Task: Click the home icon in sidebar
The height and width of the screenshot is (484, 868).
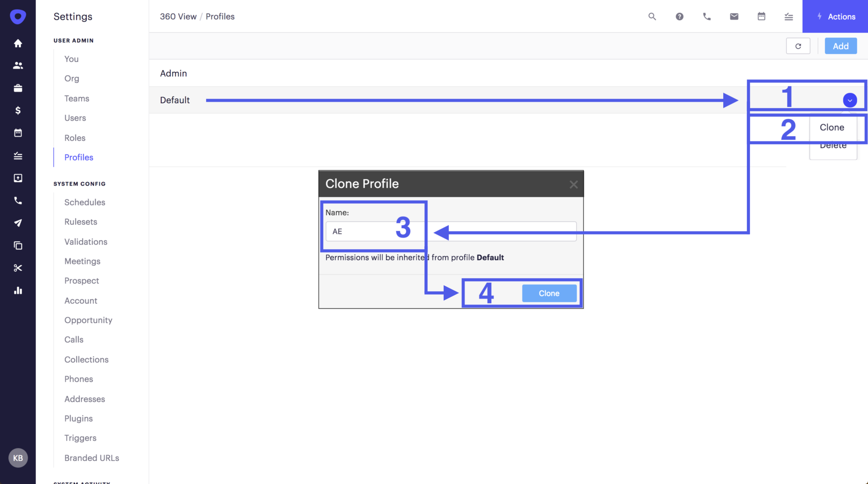Action: (x=18, y=43)
